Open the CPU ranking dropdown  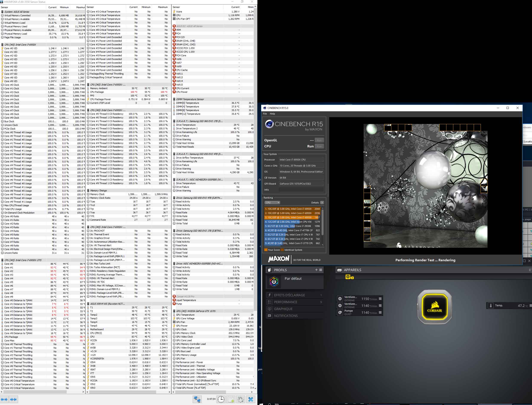[x=272, y=202]
